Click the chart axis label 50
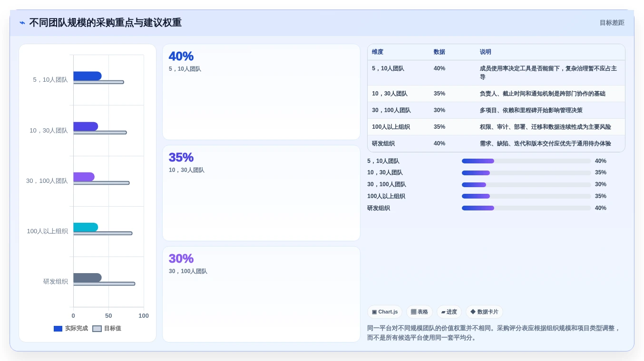The image size is (644, 361). coord(108,316)
